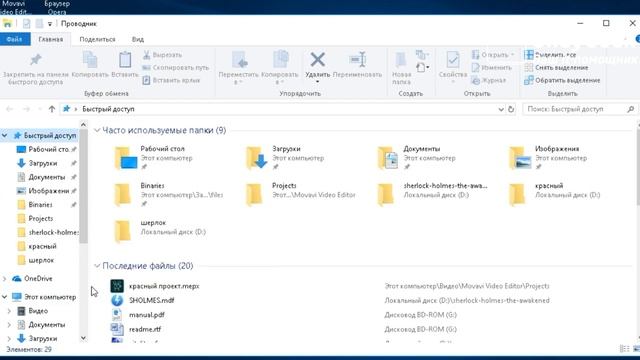Click the Переместить в icon
Screen dimensions: 640x360
coord(239,60)
